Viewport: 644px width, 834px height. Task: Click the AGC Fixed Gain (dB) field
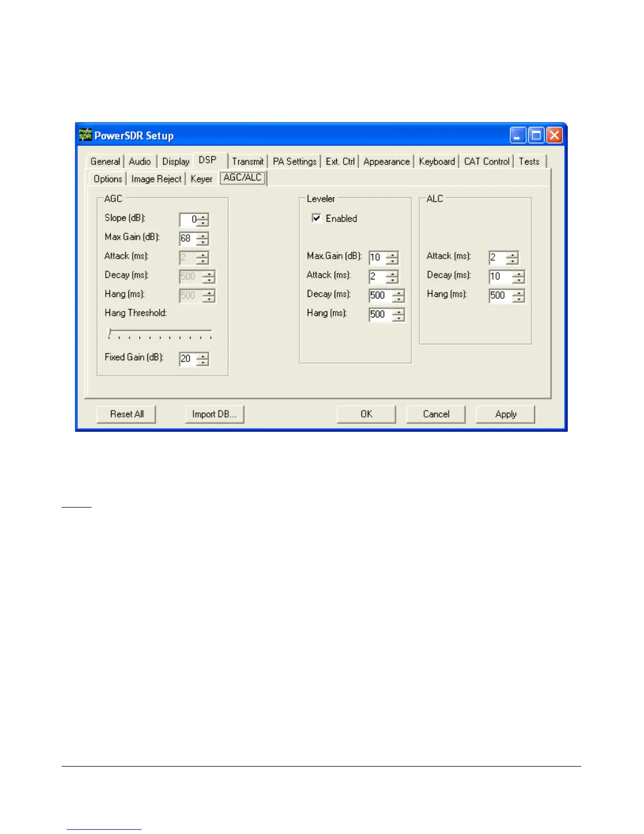(x=188, y=359)
